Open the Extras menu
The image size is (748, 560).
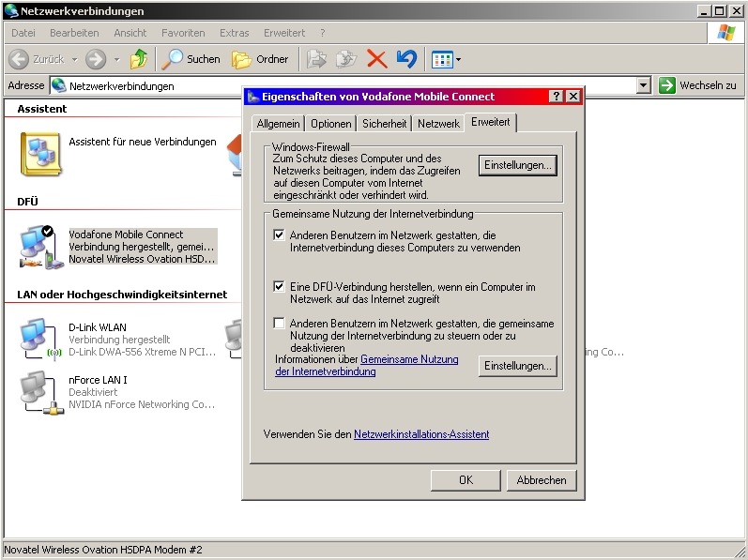tap(235, 33)
